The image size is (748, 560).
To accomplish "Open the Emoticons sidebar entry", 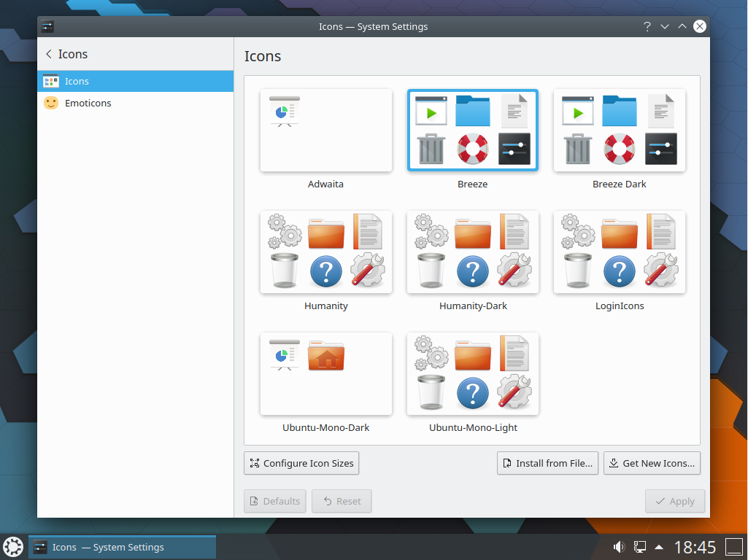I will [x=136, y=103].
